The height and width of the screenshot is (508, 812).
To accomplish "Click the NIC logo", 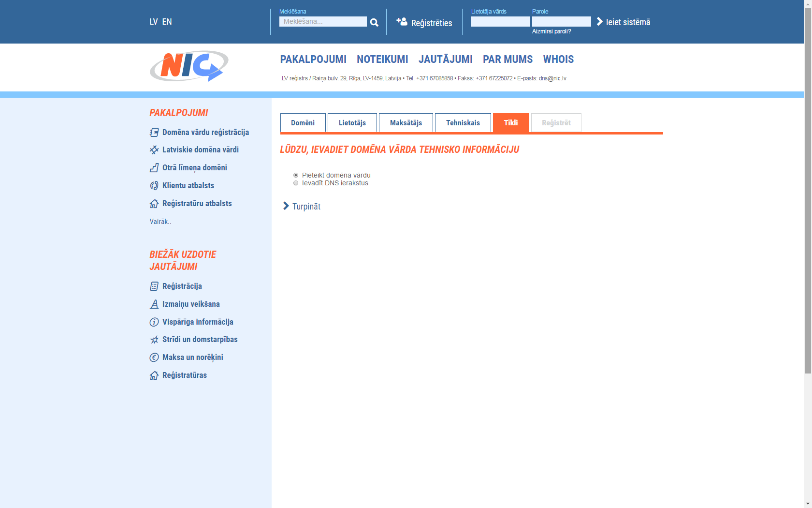I will click(x=189, y=66).
